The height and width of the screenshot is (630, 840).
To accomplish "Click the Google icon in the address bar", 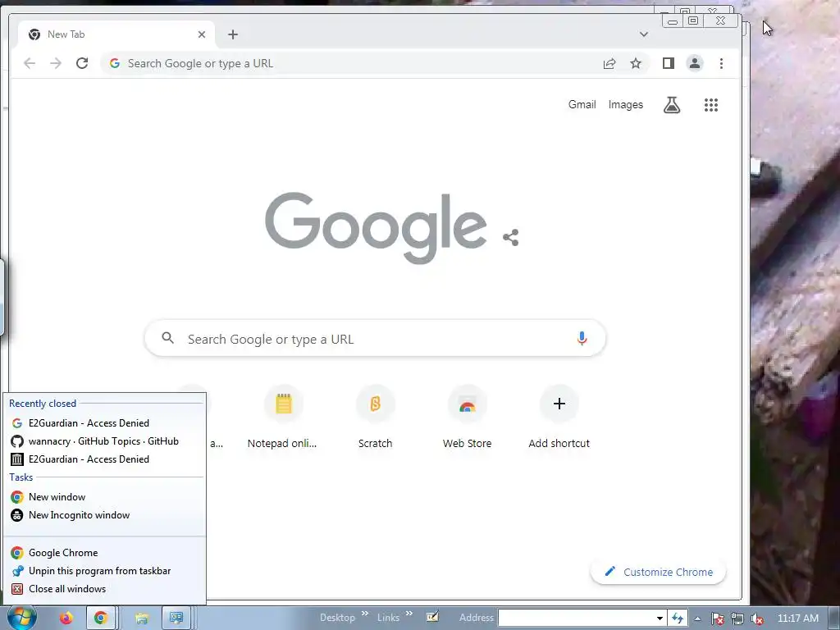I will (x=115, y=63).
